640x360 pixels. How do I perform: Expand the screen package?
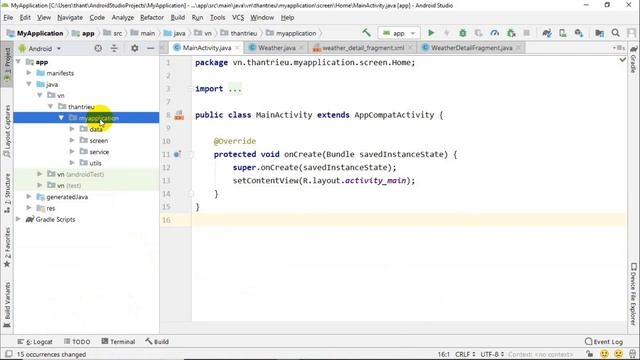click(72, 140)
